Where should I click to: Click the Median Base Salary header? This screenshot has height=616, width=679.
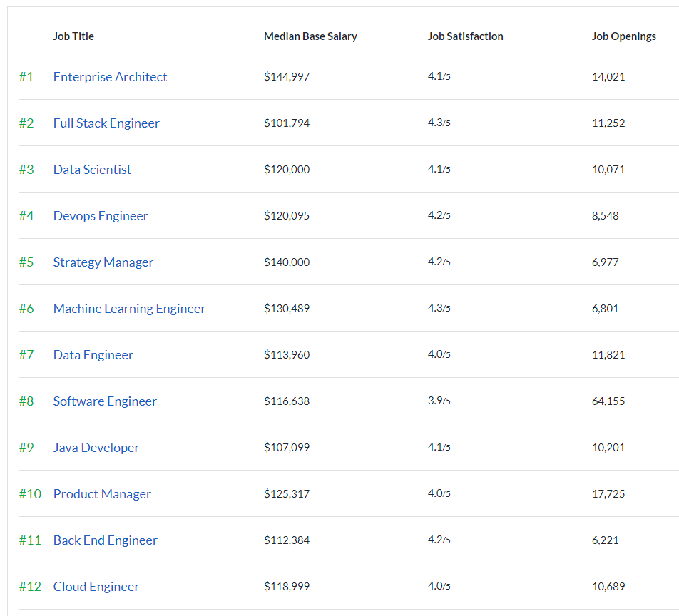pos(310,36)
